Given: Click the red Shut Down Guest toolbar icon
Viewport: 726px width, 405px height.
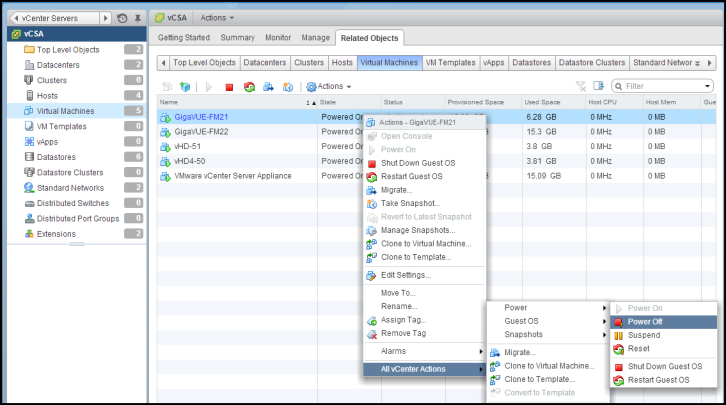Looking at the screenshot, I should coord(229,87).
